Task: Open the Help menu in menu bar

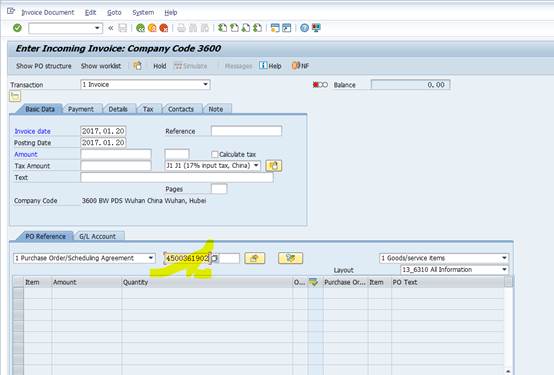Action: point(171,12)
